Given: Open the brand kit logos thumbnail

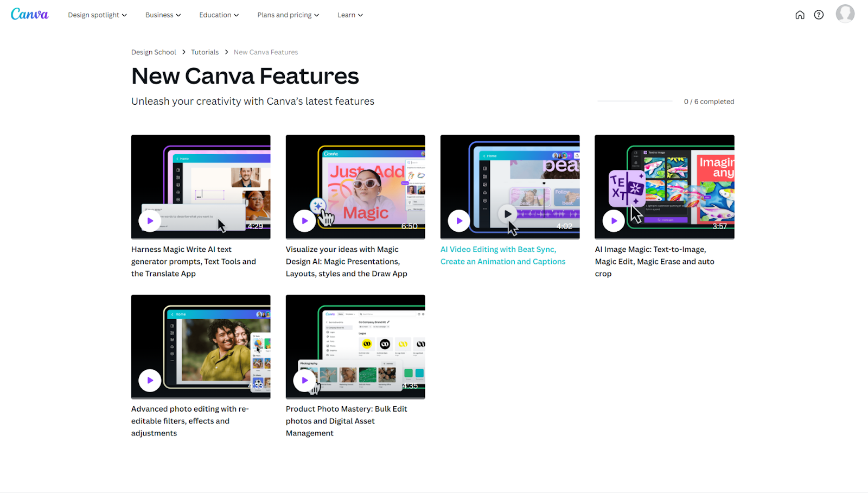Looking at the screenshot, I should pyautogui.click(x=355, y=347).
